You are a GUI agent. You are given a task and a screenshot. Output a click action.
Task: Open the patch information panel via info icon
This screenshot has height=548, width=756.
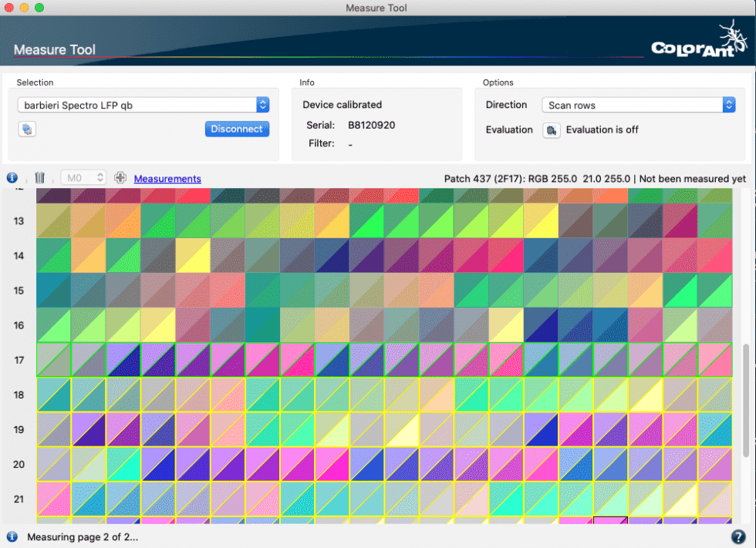12,178
